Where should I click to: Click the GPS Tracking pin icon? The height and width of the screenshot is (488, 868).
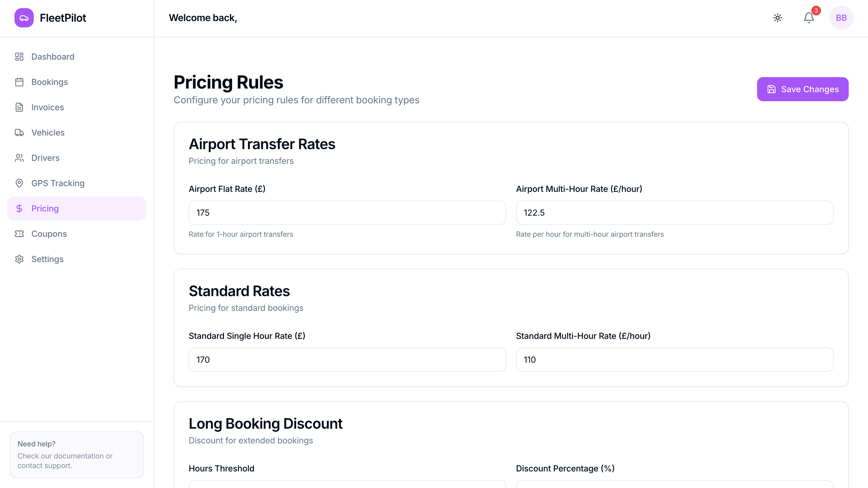(x=19, y=183)
